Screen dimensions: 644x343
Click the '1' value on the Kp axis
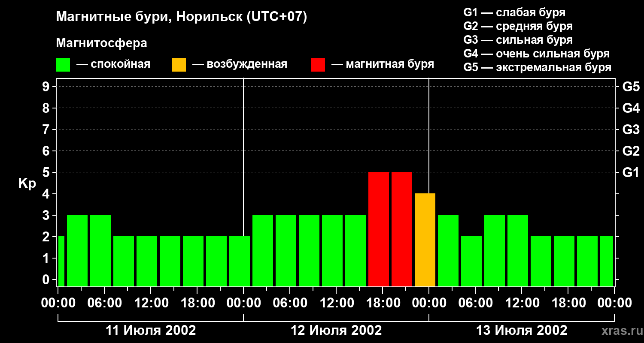(47, 258)
